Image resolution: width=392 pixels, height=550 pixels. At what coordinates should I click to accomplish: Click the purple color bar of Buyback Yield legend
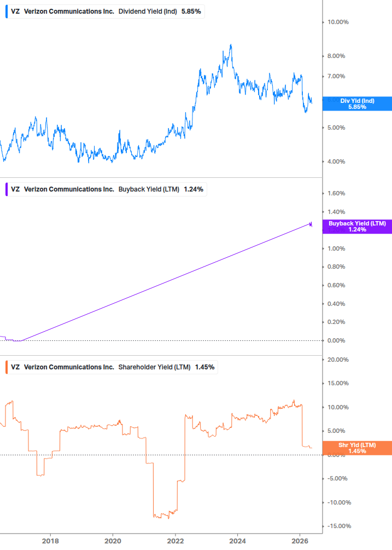7,189
